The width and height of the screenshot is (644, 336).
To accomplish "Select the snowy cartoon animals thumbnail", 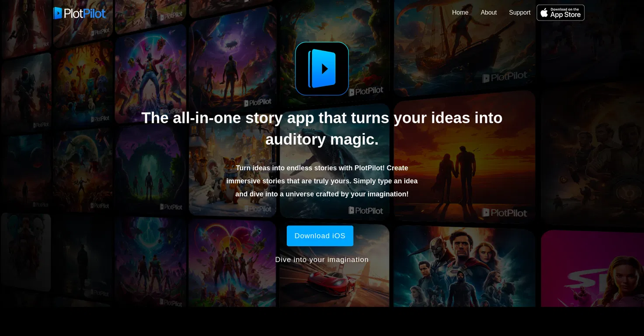I will (233, 171).
